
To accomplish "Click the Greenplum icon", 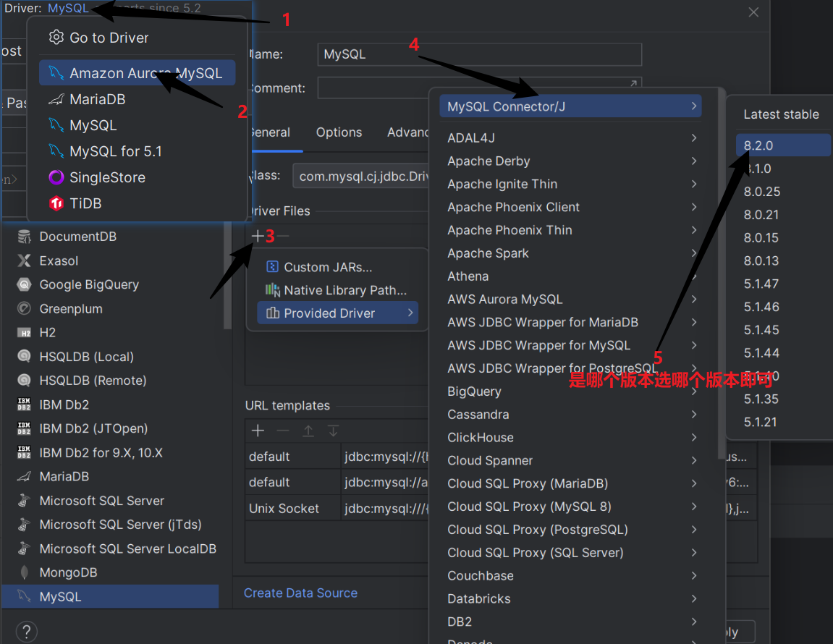I will (x=24, y=308).
